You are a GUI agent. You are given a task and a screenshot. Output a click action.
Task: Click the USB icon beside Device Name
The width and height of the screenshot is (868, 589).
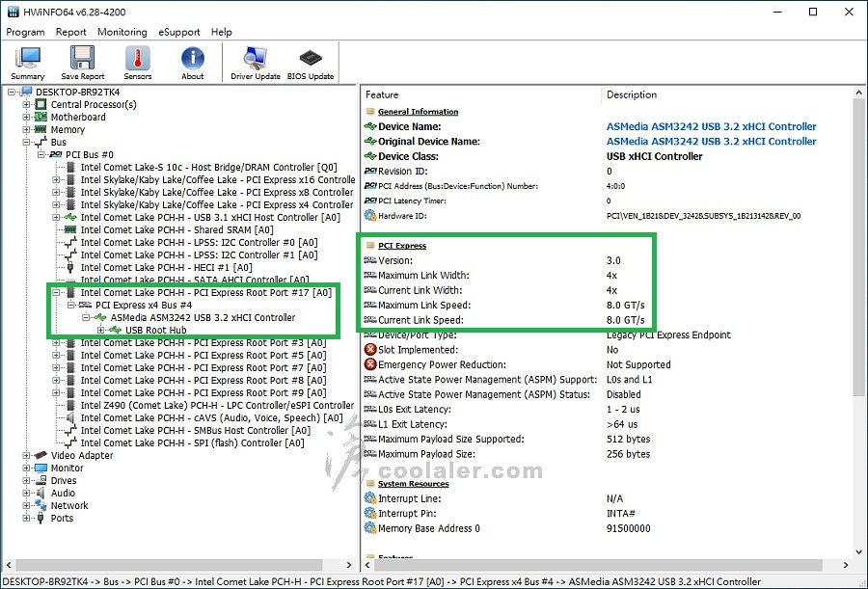pyautogui.click(x=370, y=126)
